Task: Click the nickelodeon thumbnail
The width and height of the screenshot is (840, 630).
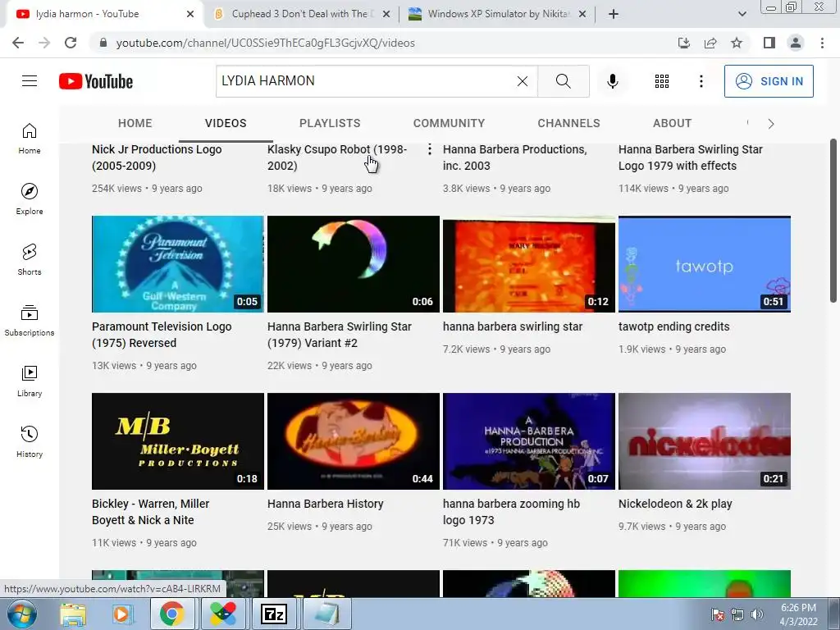Action: click(x=705, y=441)
